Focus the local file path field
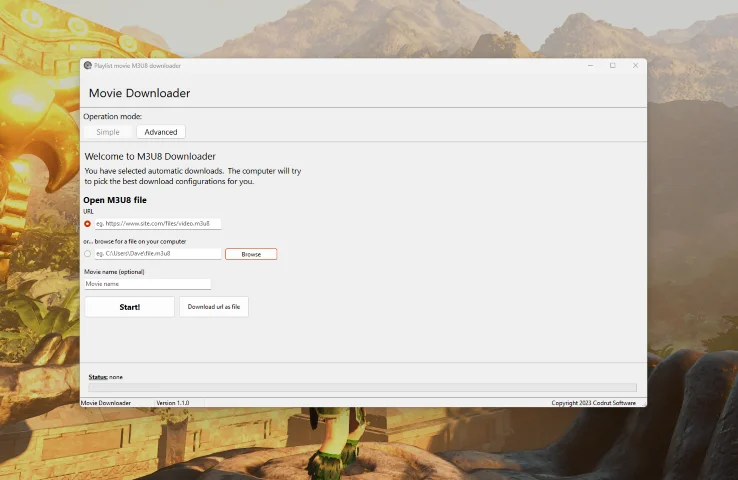Screen dimensions: 738x480 point(158,254)
